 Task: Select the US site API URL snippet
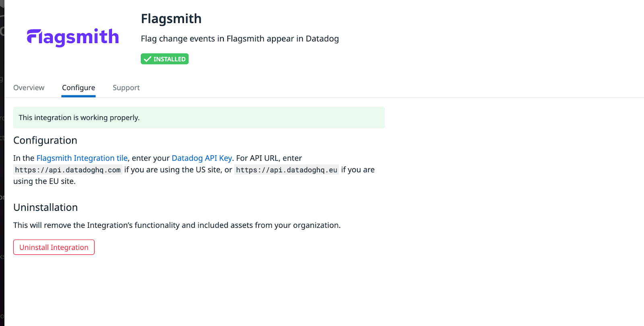[x=68, y=169]
